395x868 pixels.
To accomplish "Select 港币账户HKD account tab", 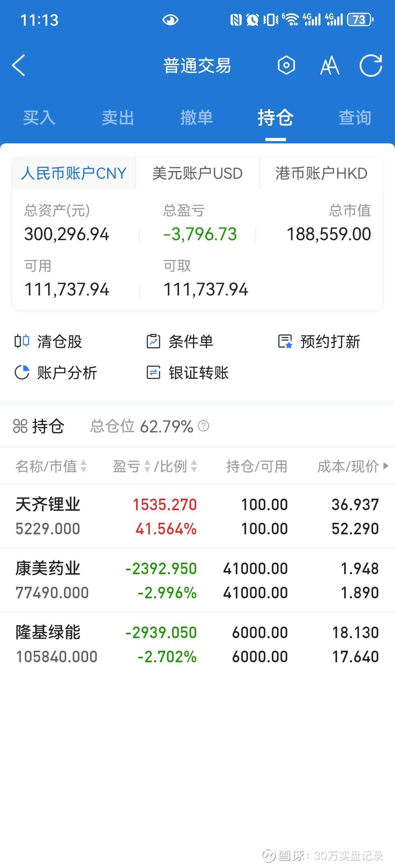I will pos(321,174).
